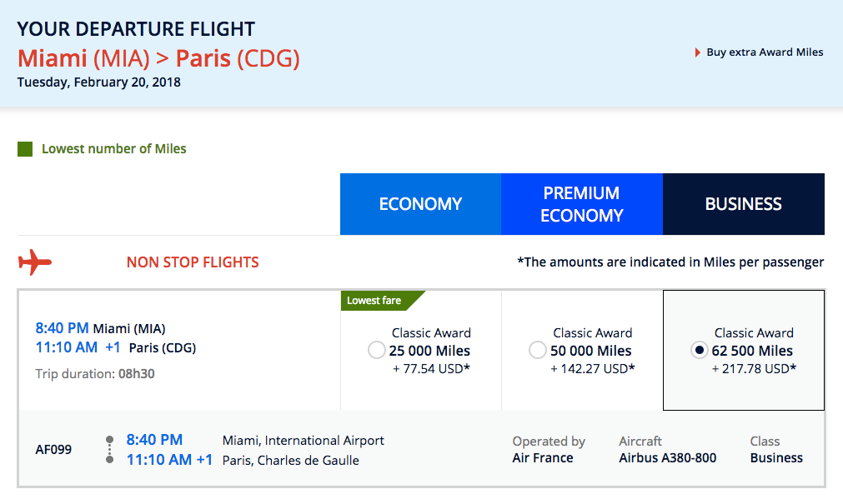Switch to the Premium Economy column tab

click(581, 204)
